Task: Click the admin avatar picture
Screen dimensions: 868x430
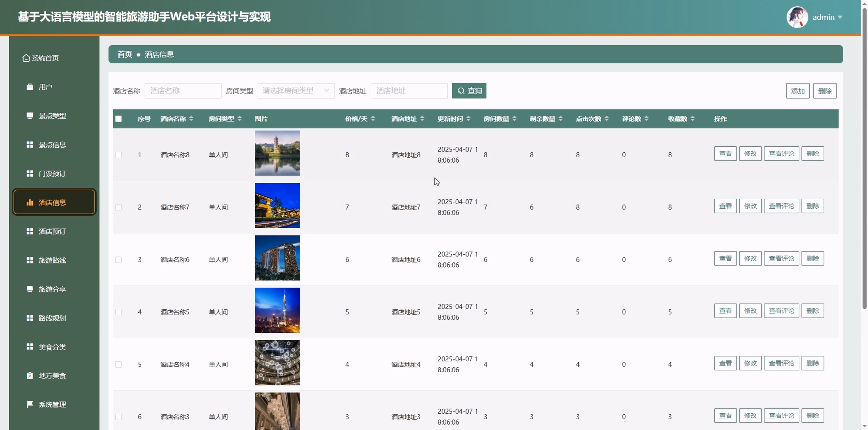Action: 797,17
